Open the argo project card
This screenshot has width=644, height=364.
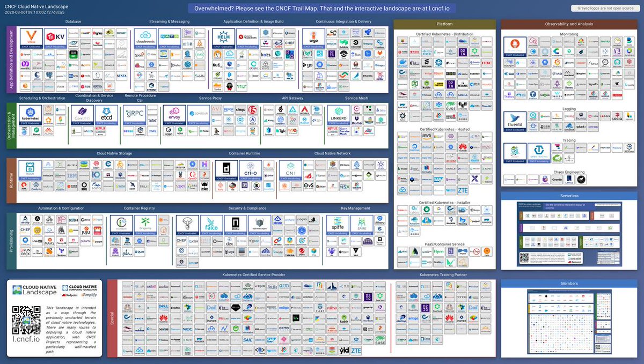point(313,38)
